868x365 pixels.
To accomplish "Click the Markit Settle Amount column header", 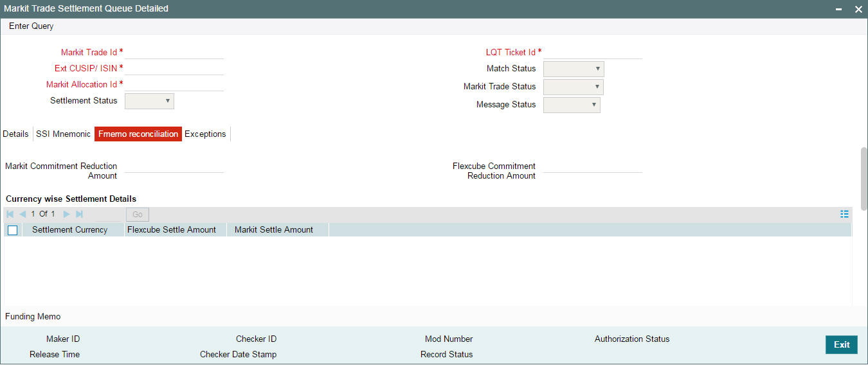I will tap(274, 230).
